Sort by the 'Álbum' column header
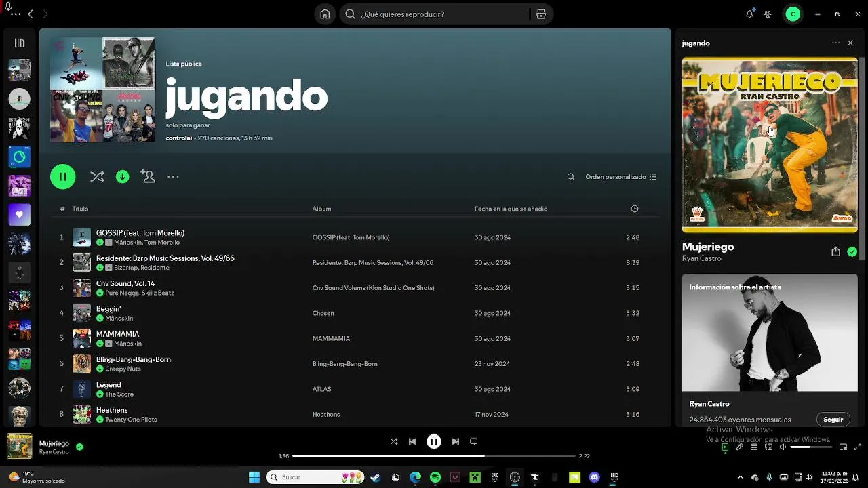Screen dimensions: 868x488 tap(321, 209)
